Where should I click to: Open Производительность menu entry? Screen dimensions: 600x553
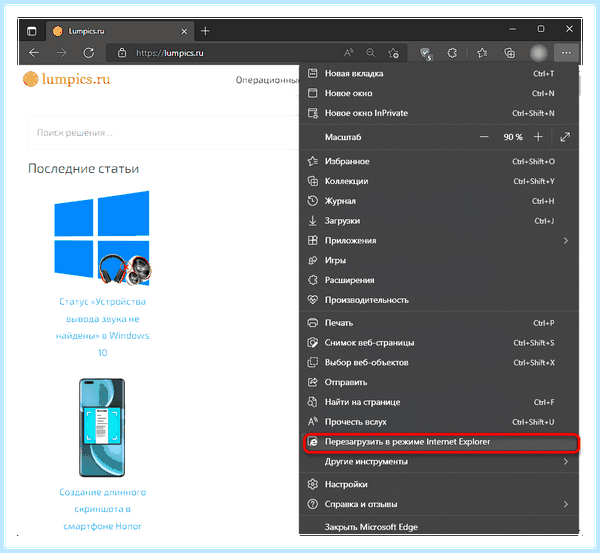(x=439, y=300)
